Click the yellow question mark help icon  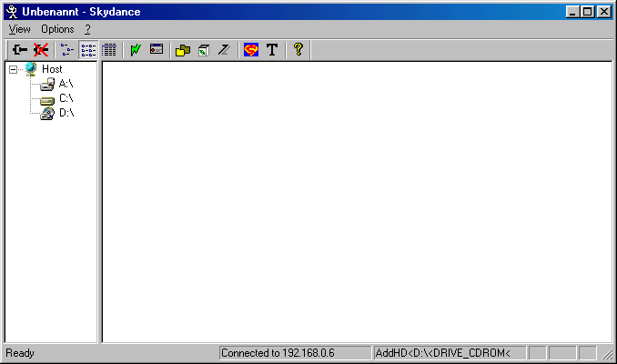[x=297, y=50]
